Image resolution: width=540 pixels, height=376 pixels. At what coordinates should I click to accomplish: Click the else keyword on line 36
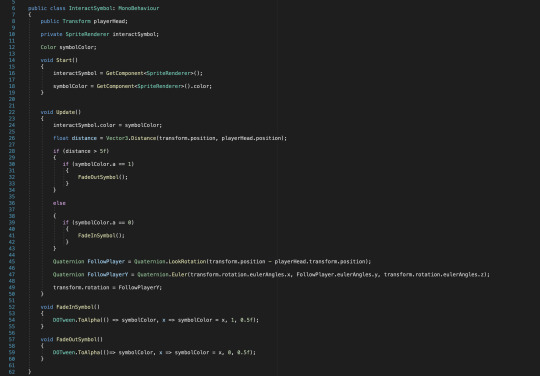(59, 203)
